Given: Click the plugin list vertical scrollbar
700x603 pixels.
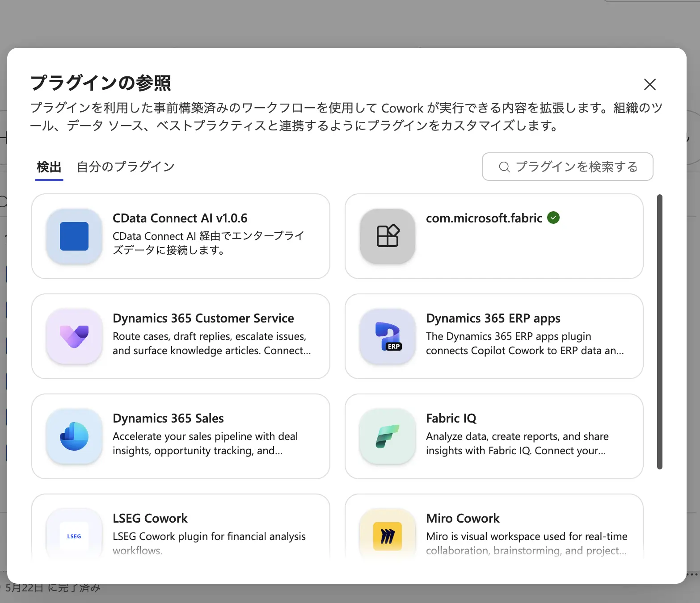Looking at the screenshot, I should pos(659,332).
